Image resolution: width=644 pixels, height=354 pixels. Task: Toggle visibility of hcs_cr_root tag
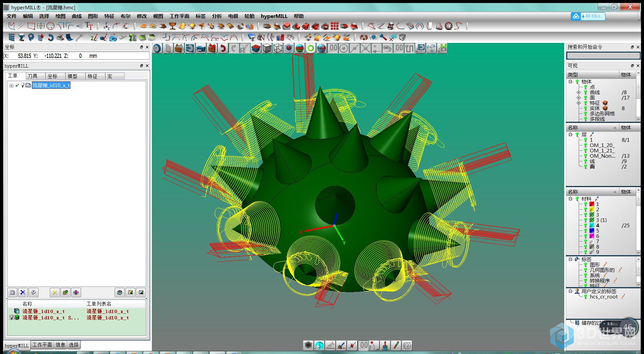pyautogui.click(x=586, y=297)
